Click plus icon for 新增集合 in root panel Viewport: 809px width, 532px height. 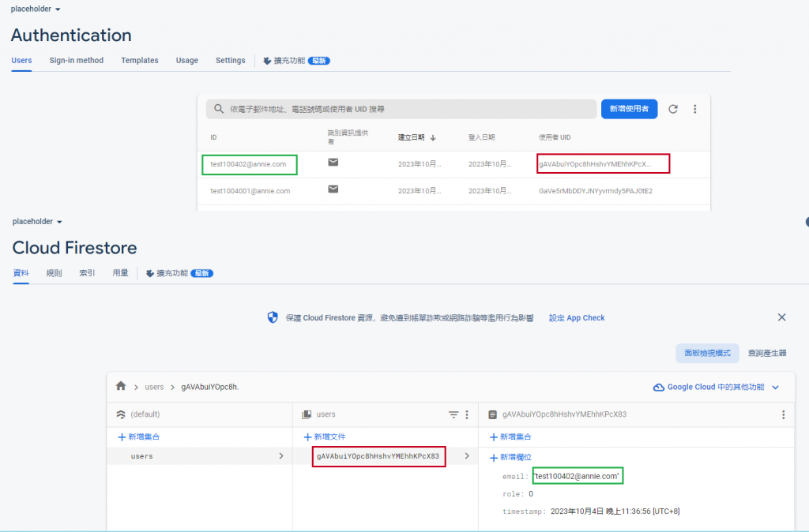(x=122, y=437)
